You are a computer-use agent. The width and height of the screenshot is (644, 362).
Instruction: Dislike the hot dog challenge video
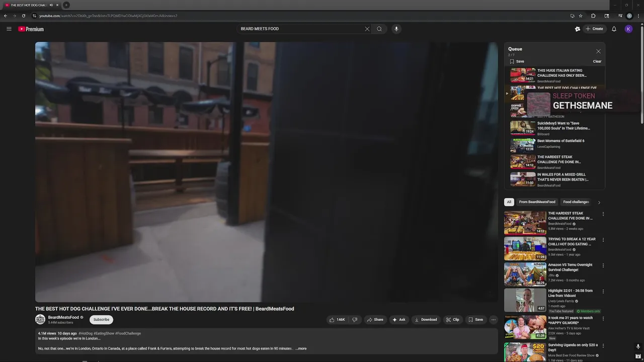(x=355, y=319)
